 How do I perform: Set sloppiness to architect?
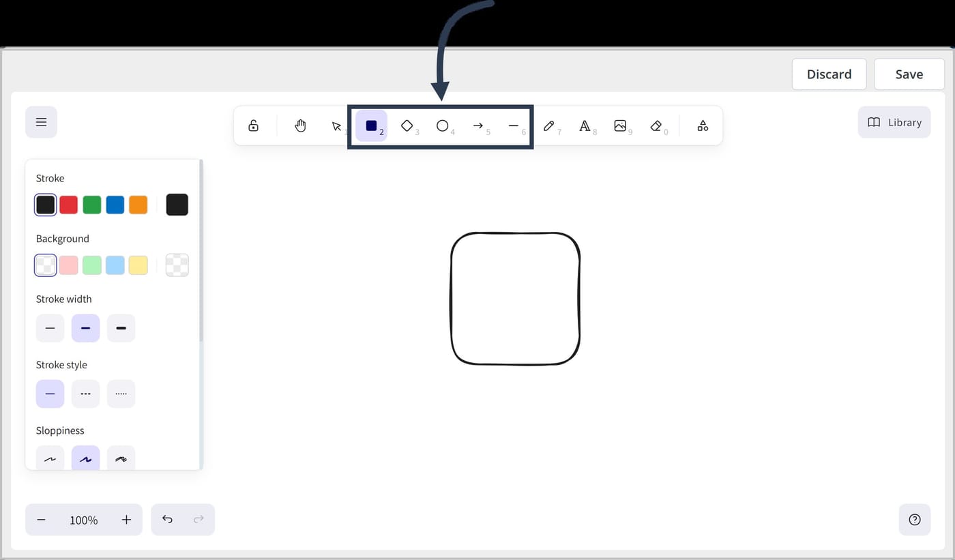point(50,458)
